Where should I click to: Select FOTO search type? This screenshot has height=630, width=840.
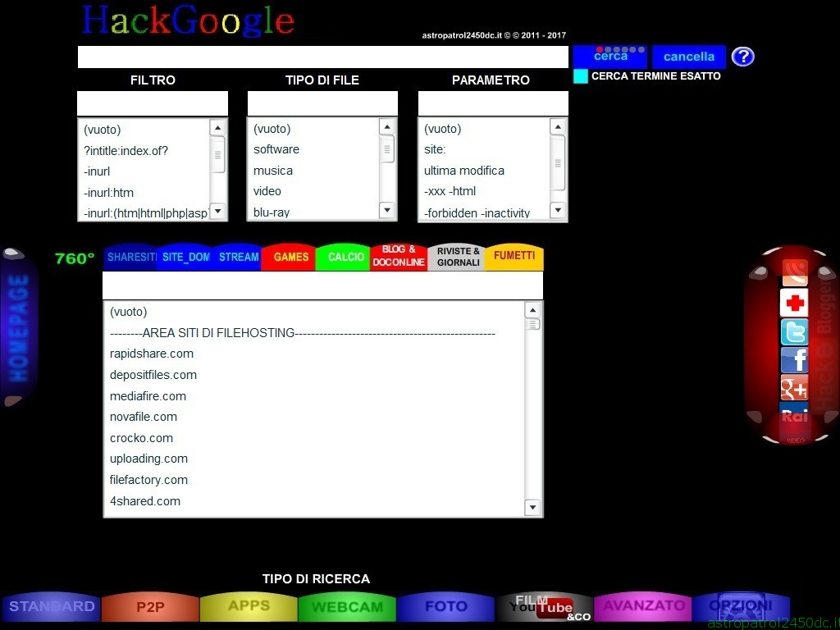[x=445, y=606]
